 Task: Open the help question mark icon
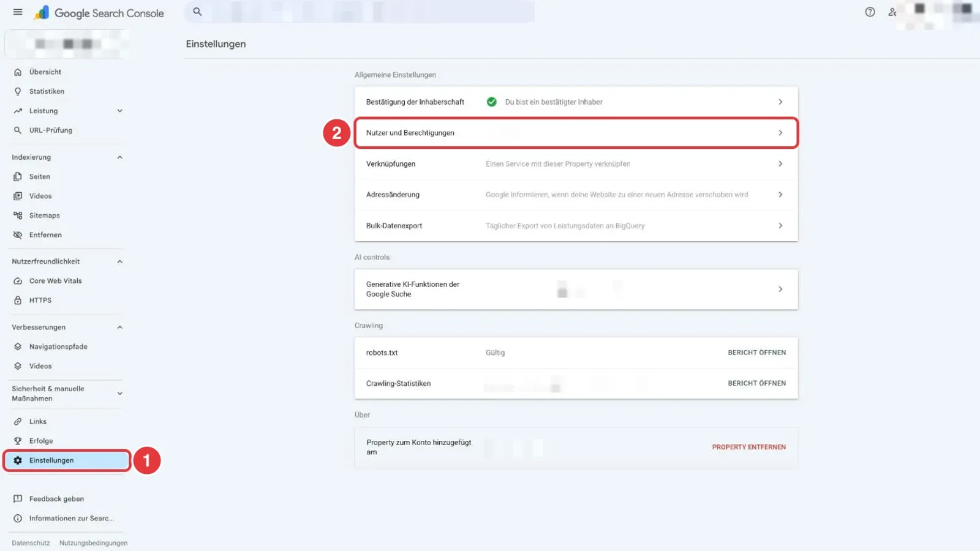coord(870,12)
